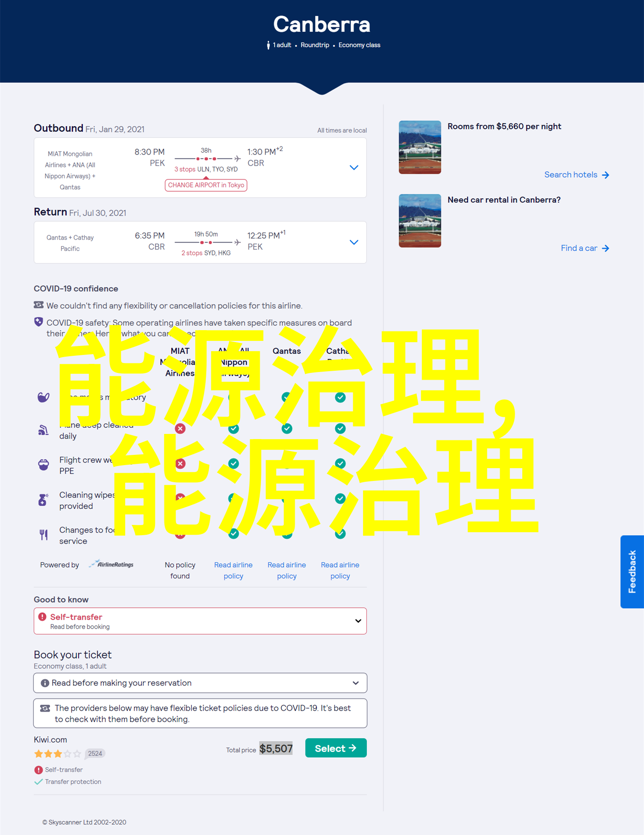
Task: Open the Search hotels link
Action: 577,175
